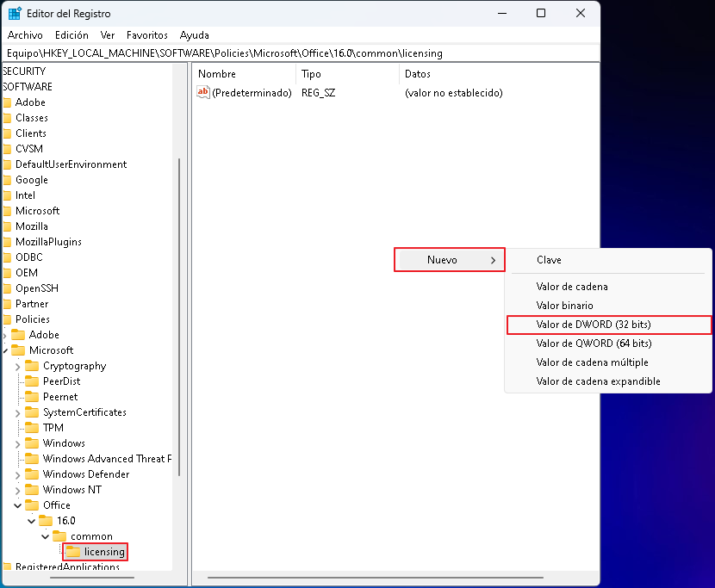Select the SECURITY key
This screenshot has height=588, width=715.
(x=24, y=71)
